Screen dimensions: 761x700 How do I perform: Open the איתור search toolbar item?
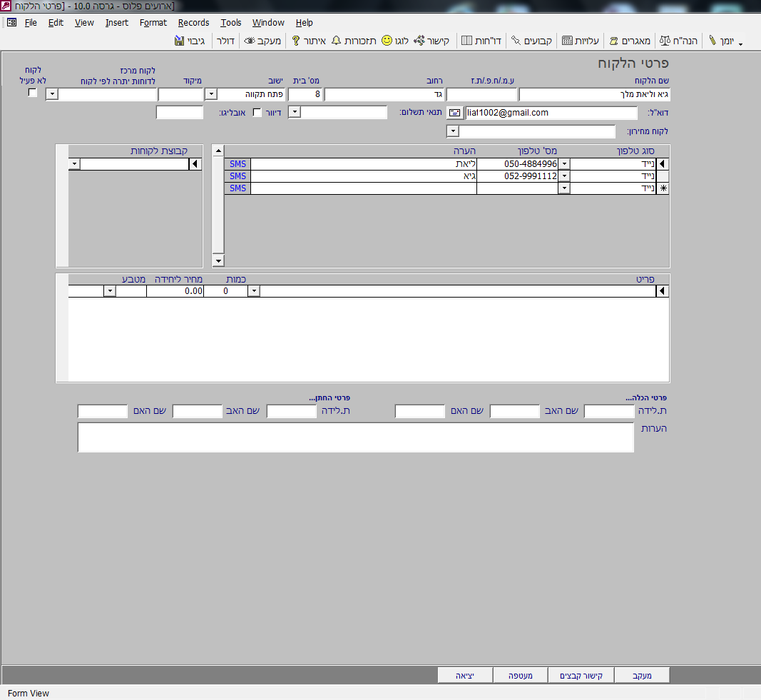tap(309, 41)
